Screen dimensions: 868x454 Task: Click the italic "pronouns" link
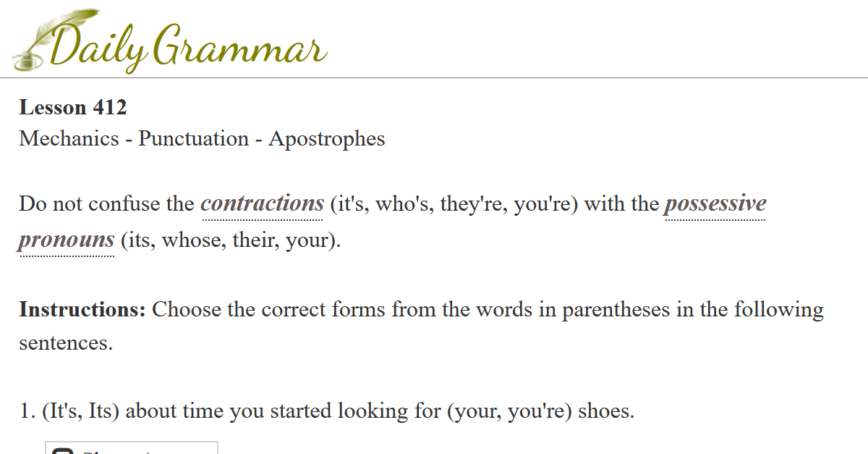[67, 240]
